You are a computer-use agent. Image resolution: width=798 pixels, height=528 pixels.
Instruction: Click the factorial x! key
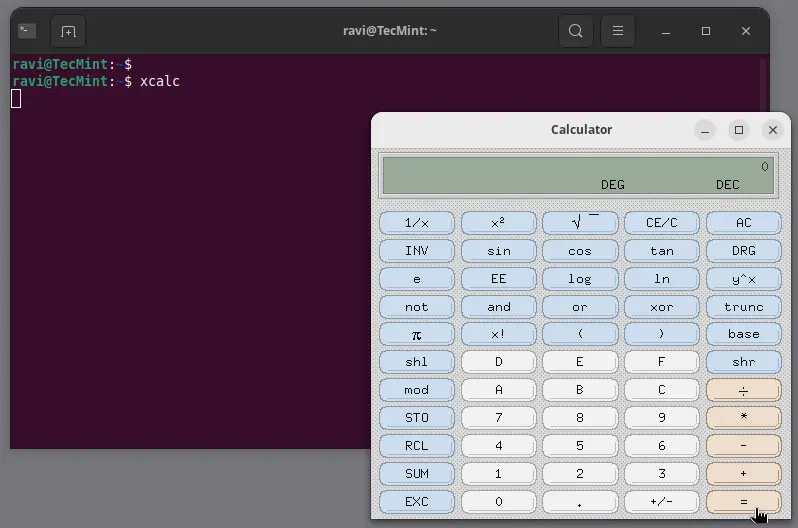coord(499,334)
